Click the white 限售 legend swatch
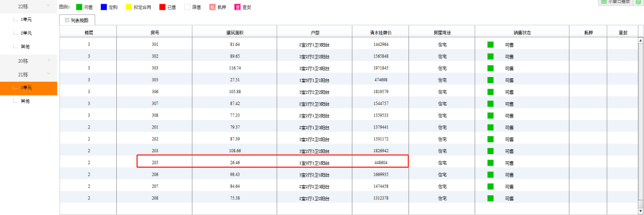Screen dimensions: 644x215 pyautogui.click(x=187, y=7)
